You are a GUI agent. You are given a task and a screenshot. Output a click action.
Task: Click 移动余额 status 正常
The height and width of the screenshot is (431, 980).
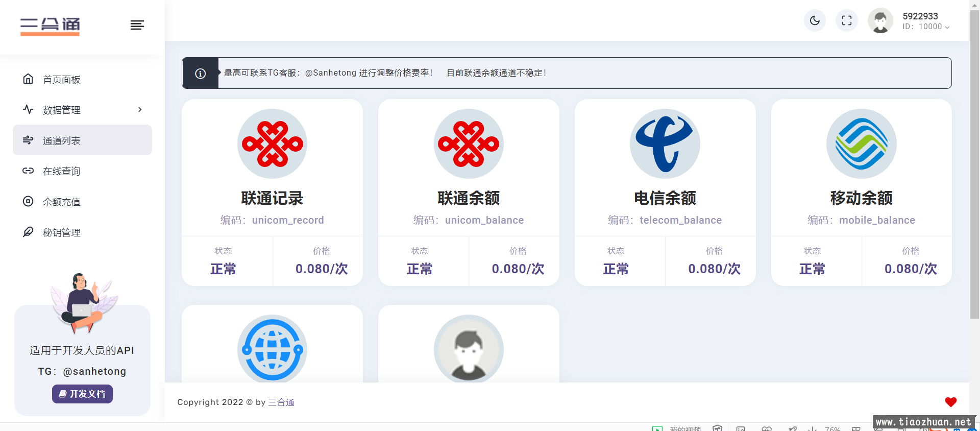(812, 269)
